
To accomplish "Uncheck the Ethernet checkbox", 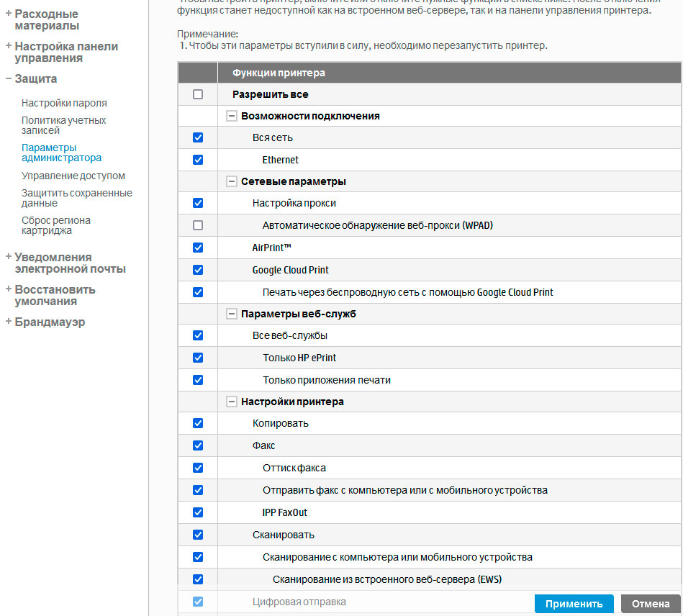I will (x=198, y=160).
